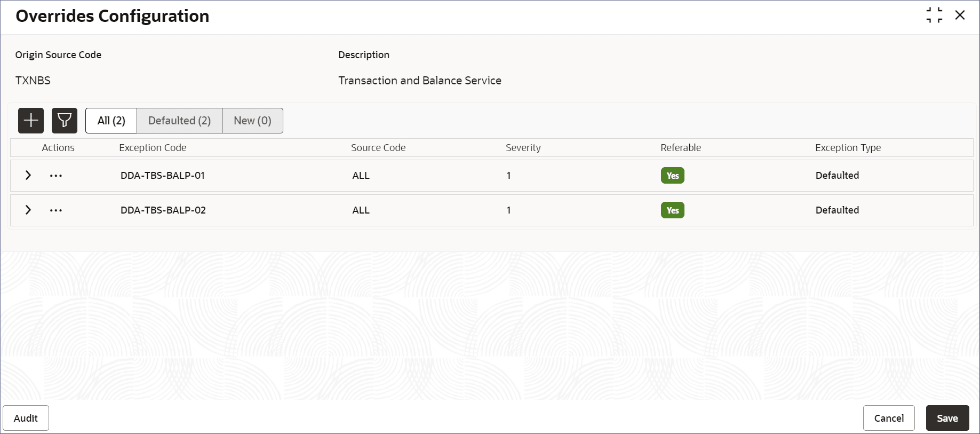Open the filter funnel icon

(x=65, y=121)
